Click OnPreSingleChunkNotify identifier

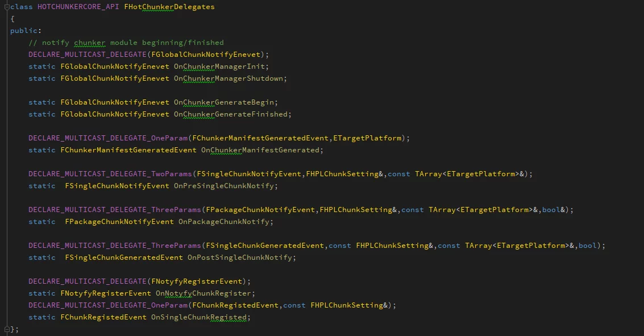coord(224,186)
